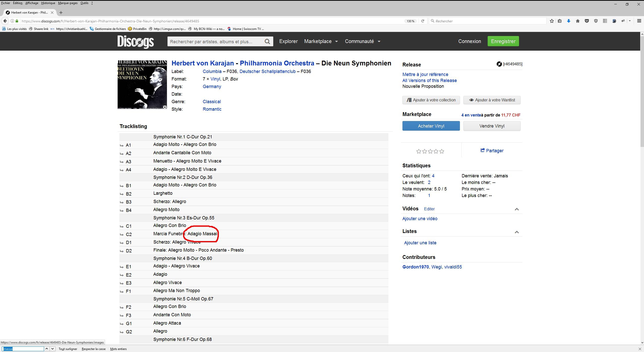Open the uBlock Origin shield icon

(x=596, y=21)
